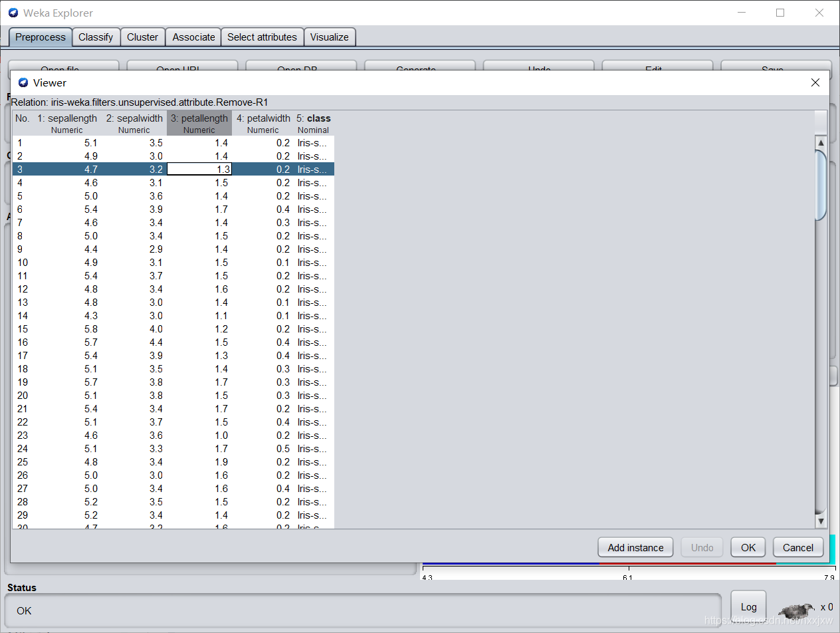Image resolution: width=840 pixels, height=633 pixels.
Task: Click petallength 1.0 in row 23
Action: [x=199, y=436]
